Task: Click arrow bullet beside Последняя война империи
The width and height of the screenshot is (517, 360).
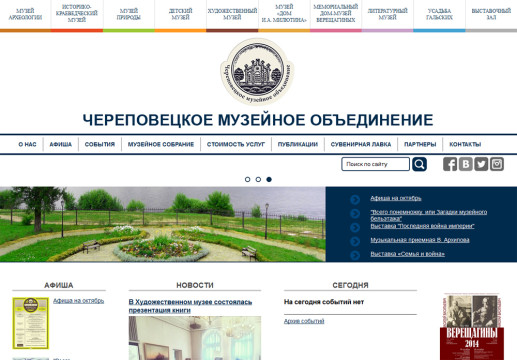Action: coord(355,227)
